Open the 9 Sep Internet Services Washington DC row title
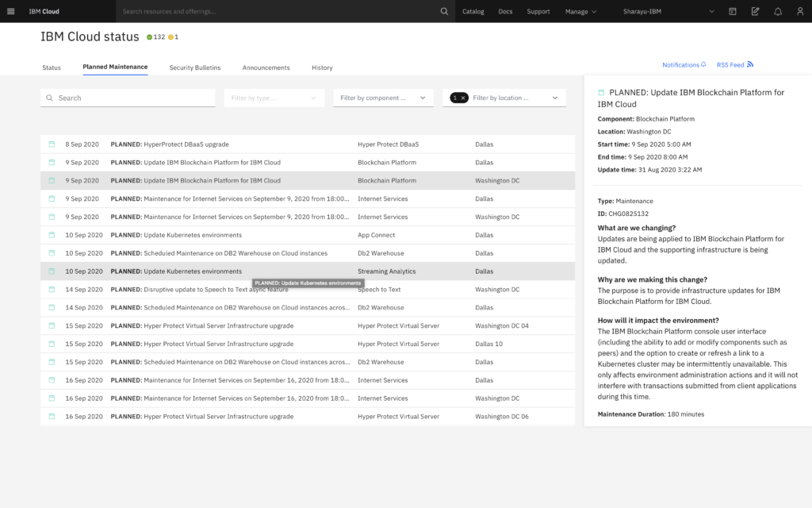 click(230, 217)
